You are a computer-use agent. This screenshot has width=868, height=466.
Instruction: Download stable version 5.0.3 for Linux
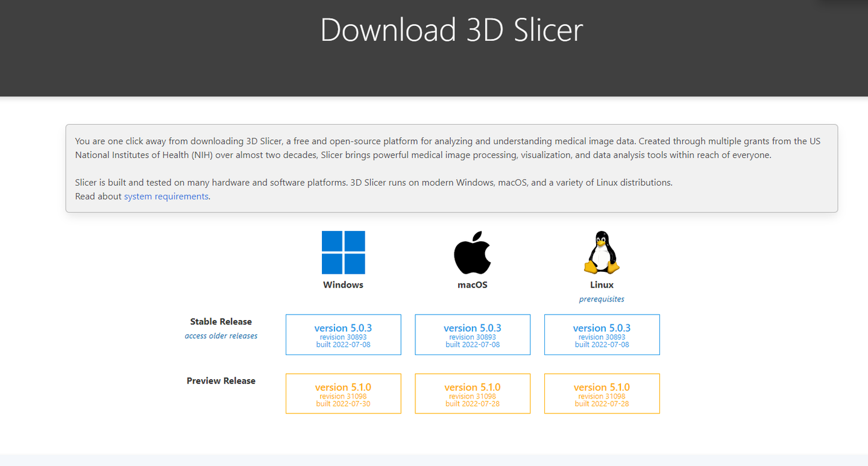point(602,335)
